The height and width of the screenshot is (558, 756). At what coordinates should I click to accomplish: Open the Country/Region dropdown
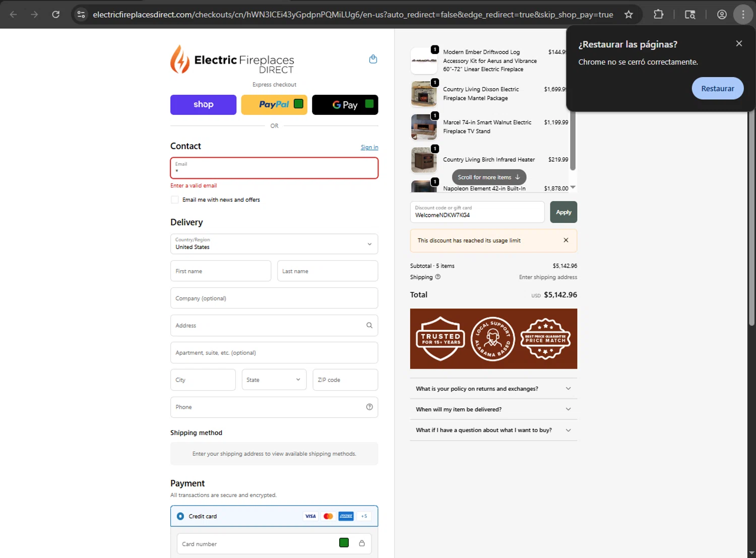click(x=274, y=244)
